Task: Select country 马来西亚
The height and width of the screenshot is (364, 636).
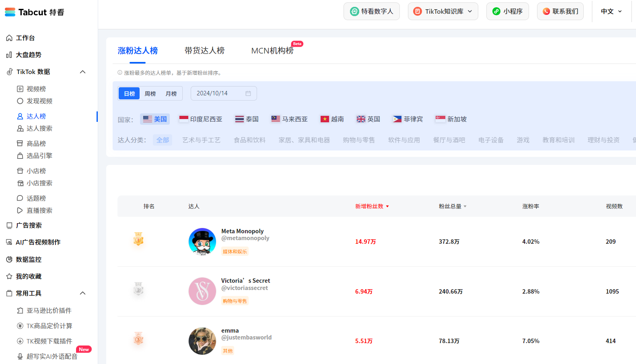Action: tap(290, 119)
